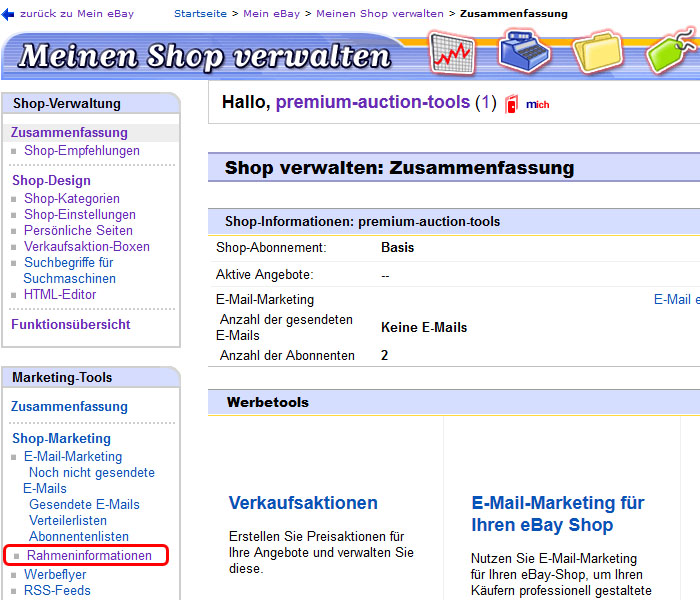Open 'E-Mail-Marketing für Ihren eBay Shop'

pyautogui.click(x=558, y=514)
